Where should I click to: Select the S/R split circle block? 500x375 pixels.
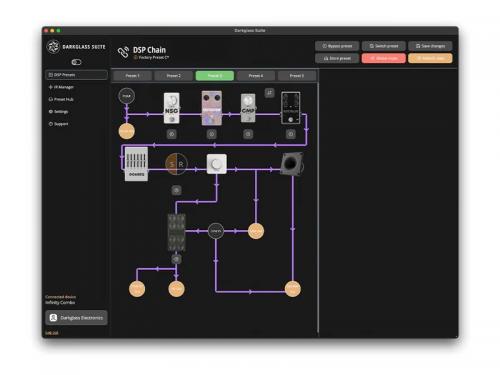[176, 164]
